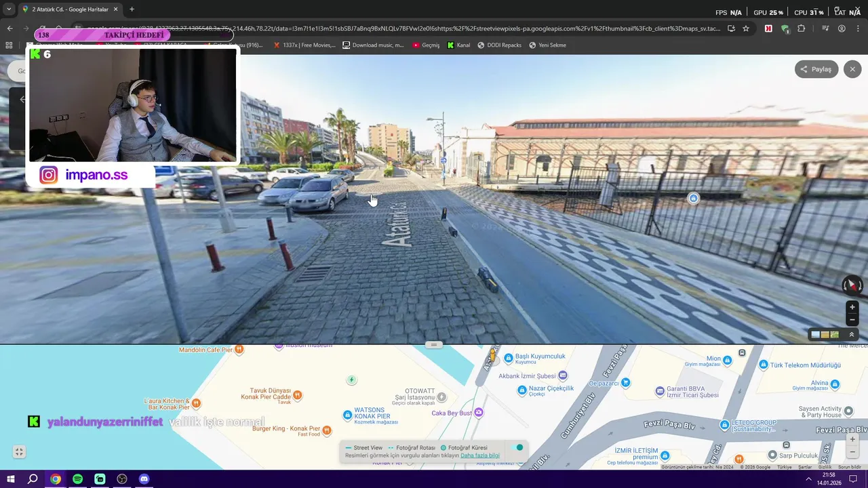The image size is (868, 488).
Task: Open the Geçmiş bookmark
Action: click(x=426, y=45)
